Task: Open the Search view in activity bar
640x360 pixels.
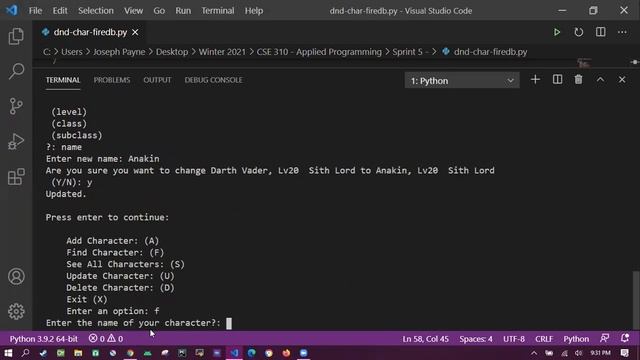Action: coord(16,71)
